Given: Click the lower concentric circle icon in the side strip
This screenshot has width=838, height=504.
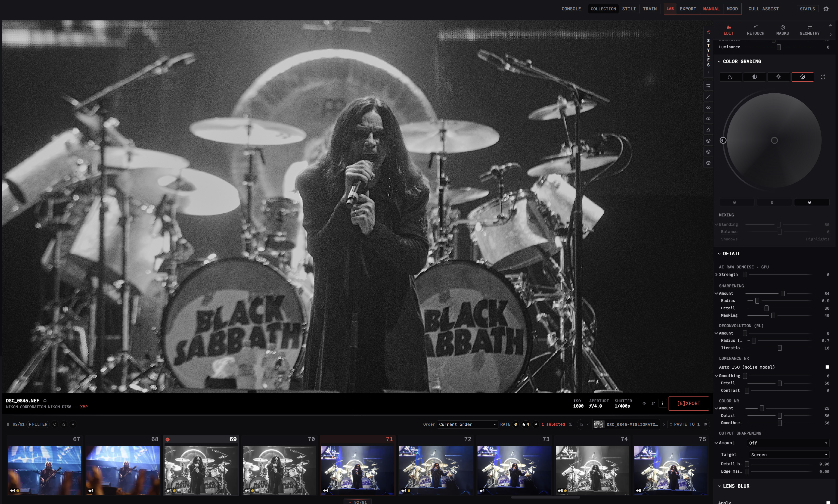Looking at the screenshot, I should pos(708,152).
